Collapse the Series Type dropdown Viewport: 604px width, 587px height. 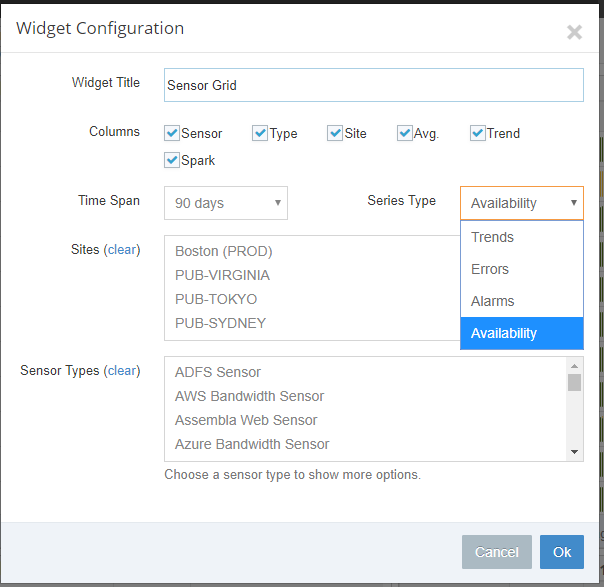(x=522, y=203)
